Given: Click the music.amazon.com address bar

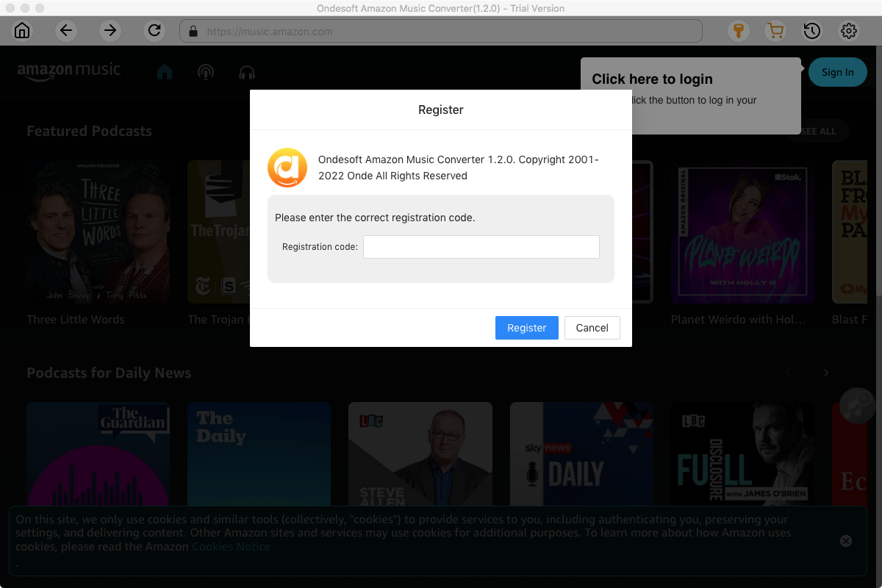Looking at the screenshot, I should pos(441,32).
